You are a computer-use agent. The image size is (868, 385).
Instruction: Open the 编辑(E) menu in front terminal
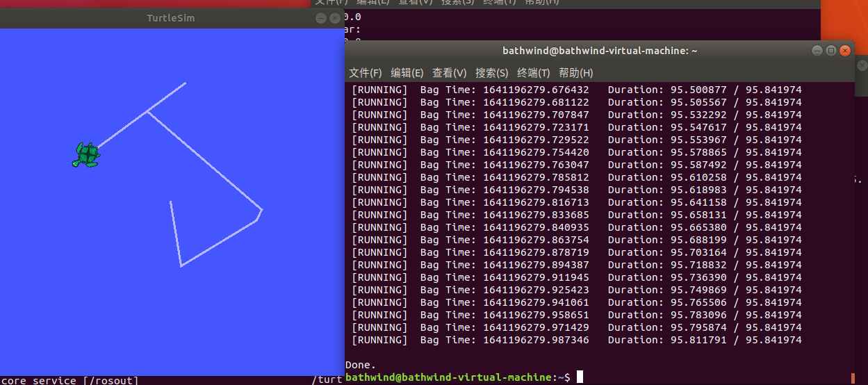(407, 73)
